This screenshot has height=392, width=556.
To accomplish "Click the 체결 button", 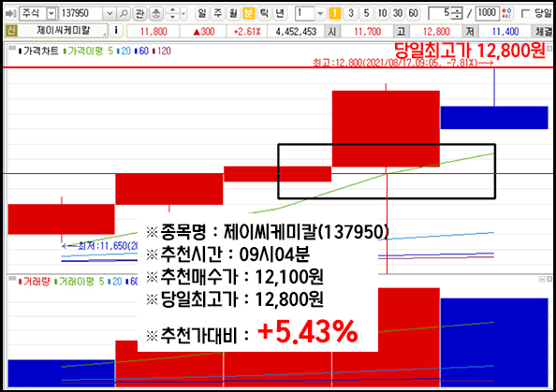I will pyautogui.click(x=543, y=31).
